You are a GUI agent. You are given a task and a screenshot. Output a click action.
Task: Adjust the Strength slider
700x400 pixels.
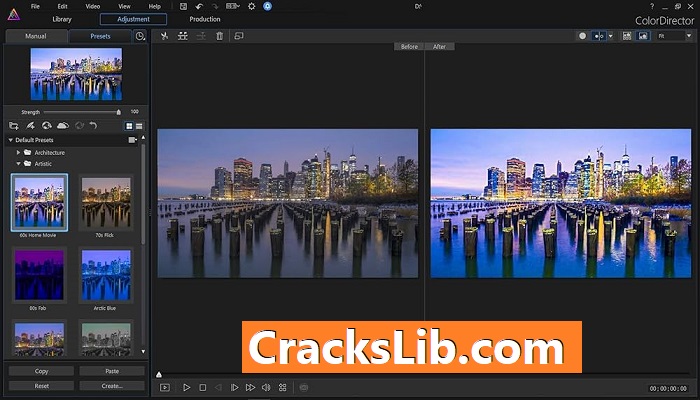pyautogui.click(x=81, y=112)
